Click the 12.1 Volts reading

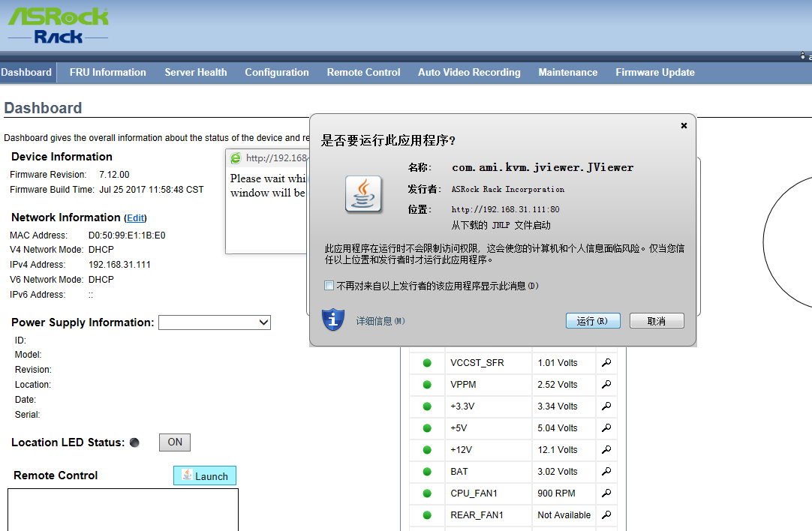pyautogui.click(x=557, y=450)
